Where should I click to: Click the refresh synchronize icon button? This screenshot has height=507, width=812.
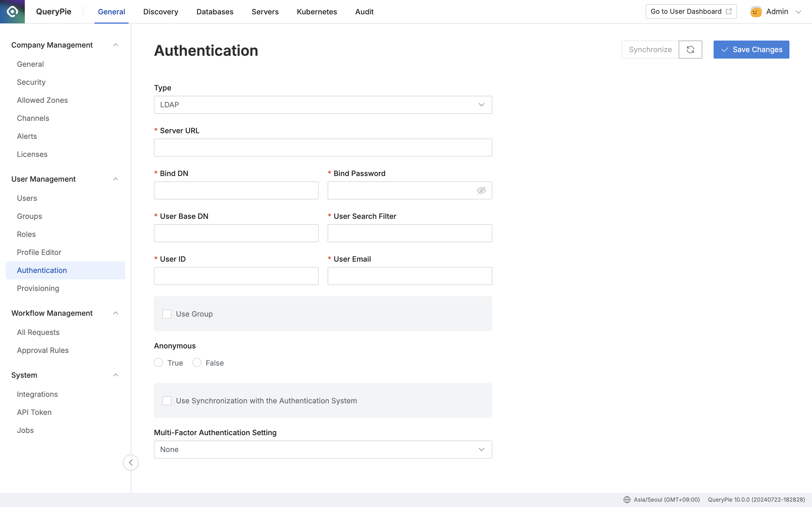(690, 50)
